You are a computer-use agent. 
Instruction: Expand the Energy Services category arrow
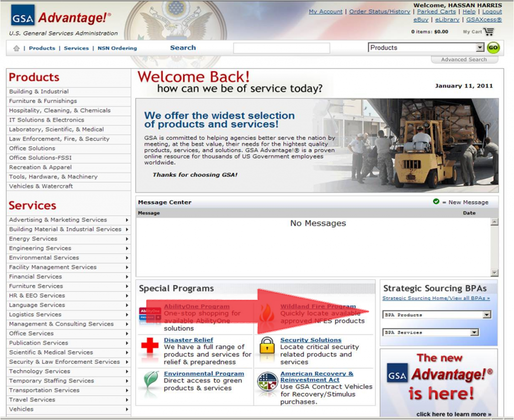(127, 239)
